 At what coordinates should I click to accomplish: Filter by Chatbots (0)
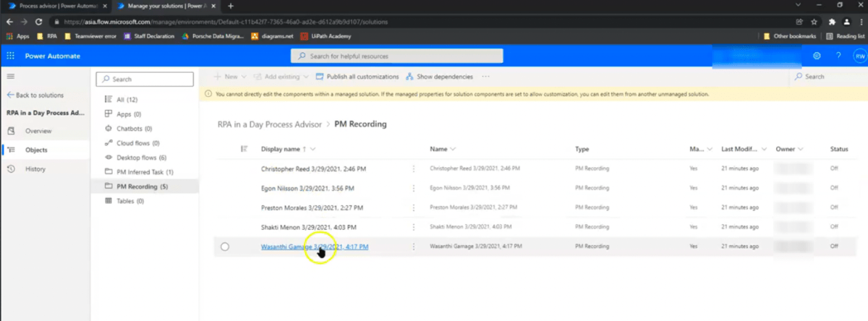tap(134, 129)
